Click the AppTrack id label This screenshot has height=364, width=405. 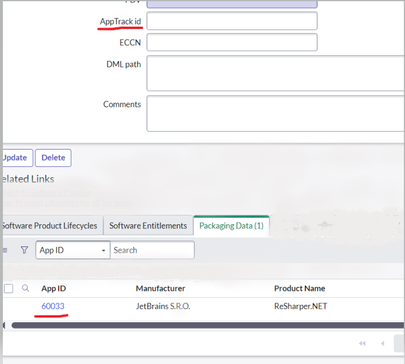pos(120,21)
